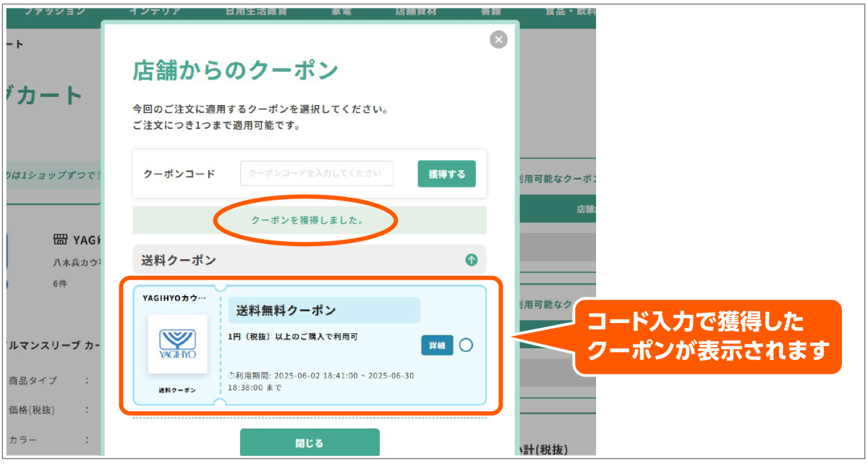Viewport: 868px width, 467px height.
Task: Open the 食品・飲料 category menu
Action: tap(570, 12)
